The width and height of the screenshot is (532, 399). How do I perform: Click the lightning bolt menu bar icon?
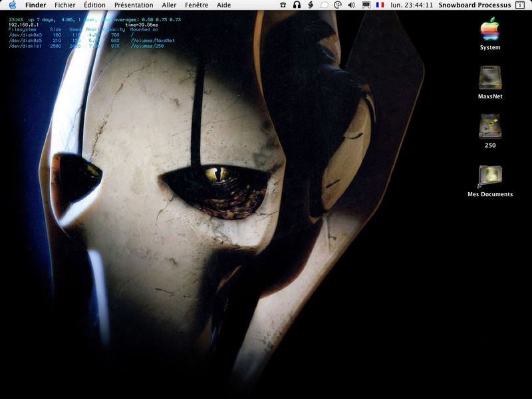point(311,5)
